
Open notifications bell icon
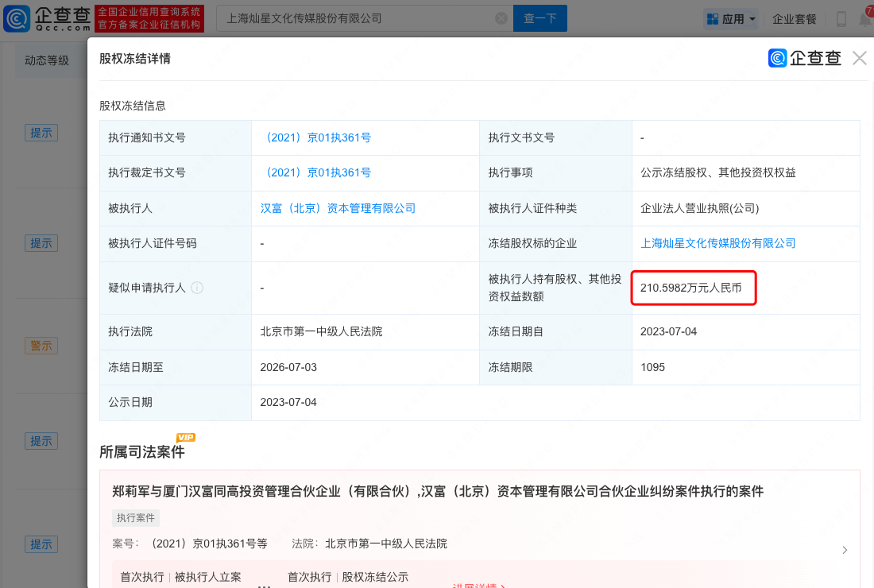coord(866,19)
